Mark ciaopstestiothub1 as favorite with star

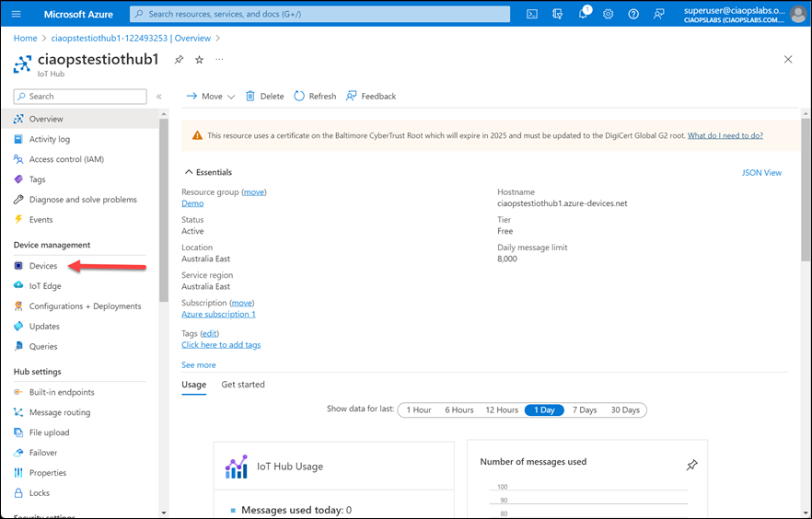199,60
